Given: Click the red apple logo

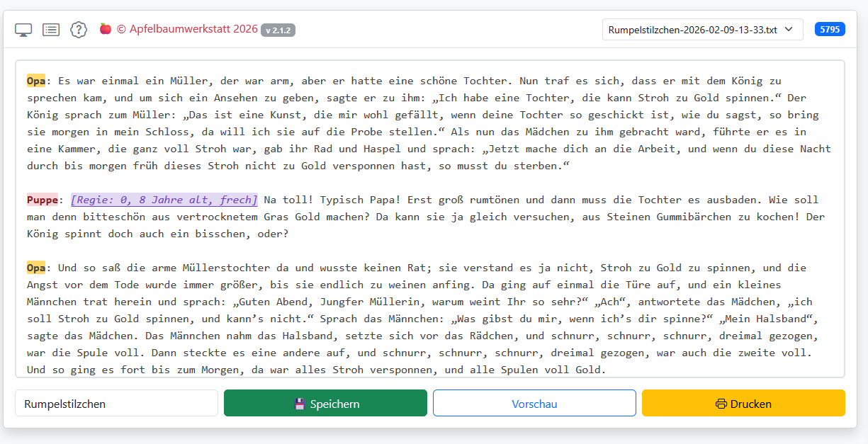Looking at the screenshot, I should 105,29.
